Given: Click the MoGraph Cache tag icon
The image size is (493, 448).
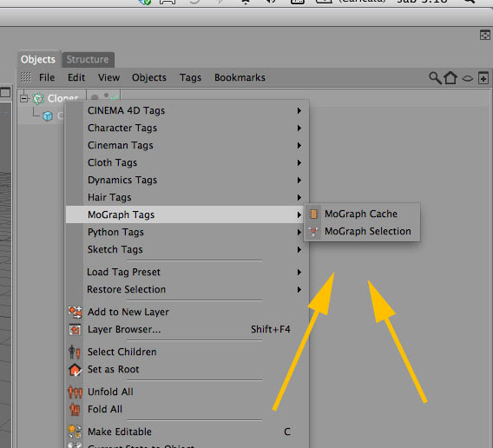Looking at the screenshot, I should coord(313,214).
